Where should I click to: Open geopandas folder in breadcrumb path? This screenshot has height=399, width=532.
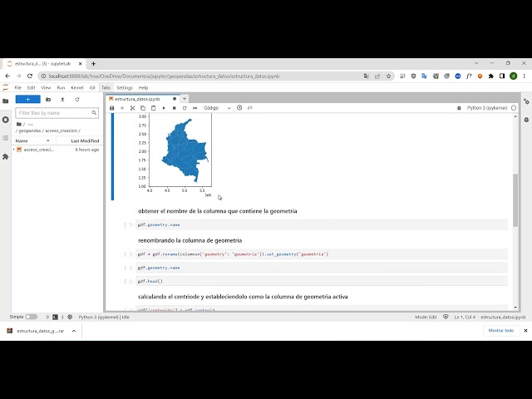tap(30, 131)
